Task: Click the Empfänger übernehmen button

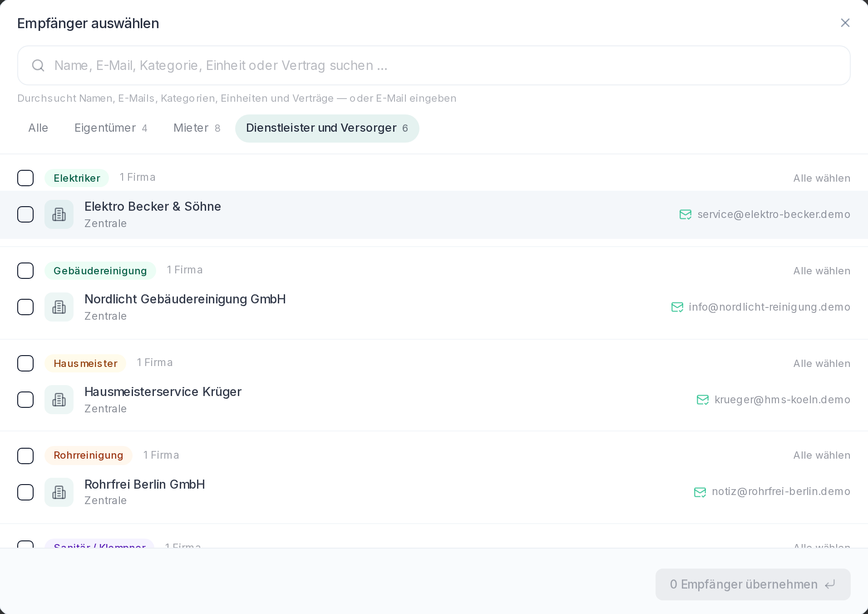Action: click(753, 584)
